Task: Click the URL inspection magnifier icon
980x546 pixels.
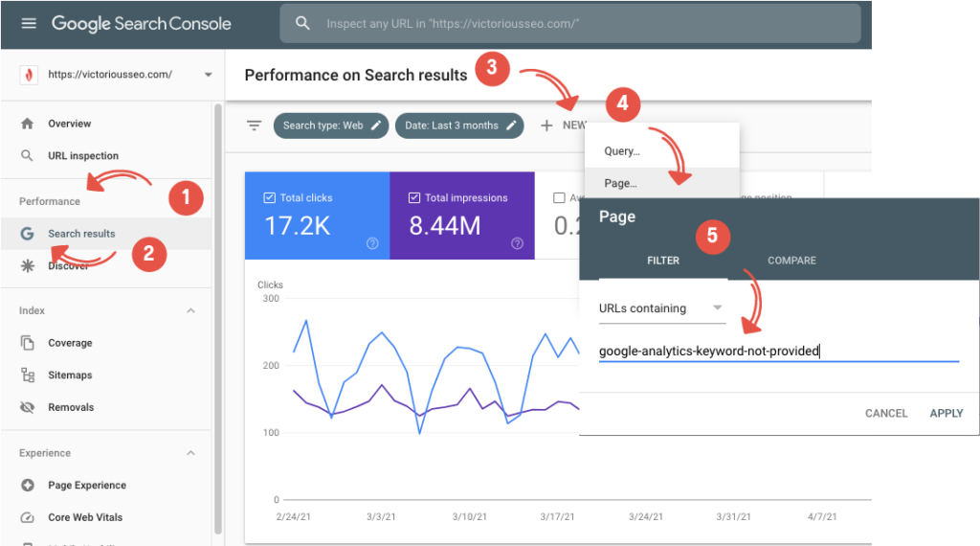Action: click(27, 156)
